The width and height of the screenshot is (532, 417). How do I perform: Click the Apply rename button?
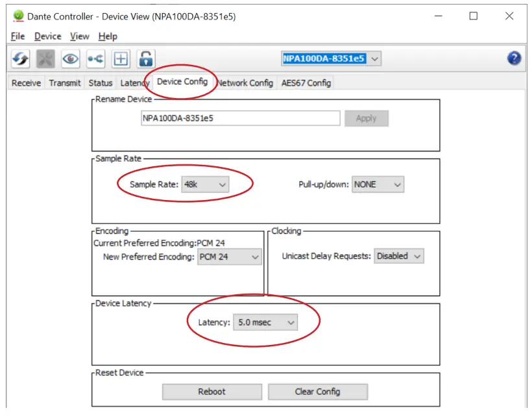tap(367, 118)
